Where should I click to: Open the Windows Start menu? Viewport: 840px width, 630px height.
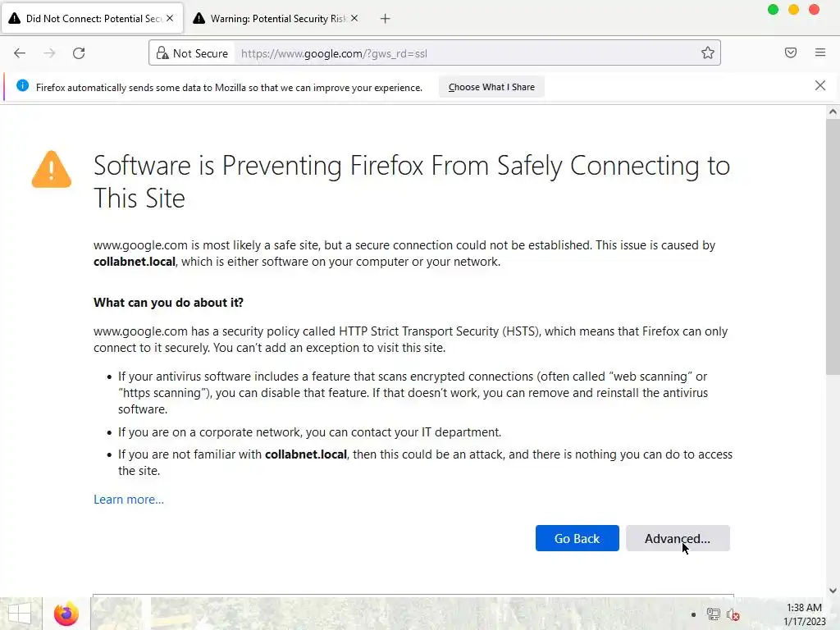(20, 614)
